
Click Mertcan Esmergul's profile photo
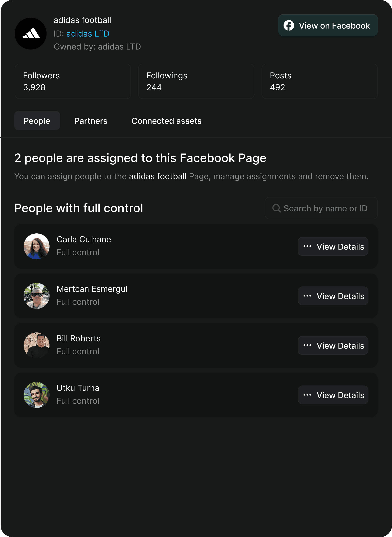click(x=37, y=296)
